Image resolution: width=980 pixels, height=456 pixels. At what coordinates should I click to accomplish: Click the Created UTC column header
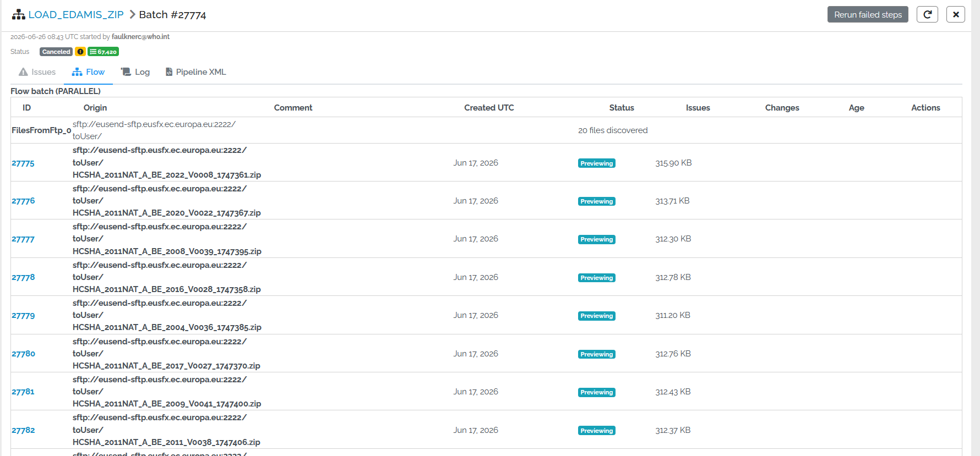click(489, 108)
